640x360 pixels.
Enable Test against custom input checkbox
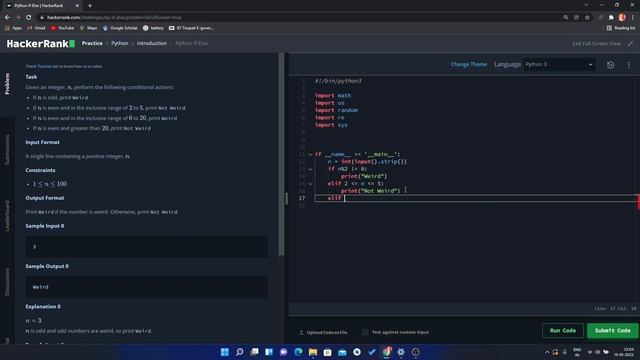click(x=365, y=332)
